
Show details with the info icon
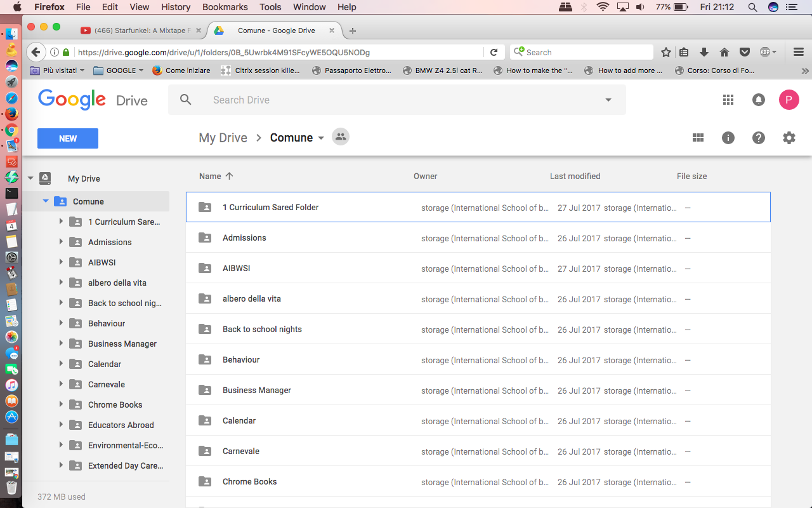[728, 138]
